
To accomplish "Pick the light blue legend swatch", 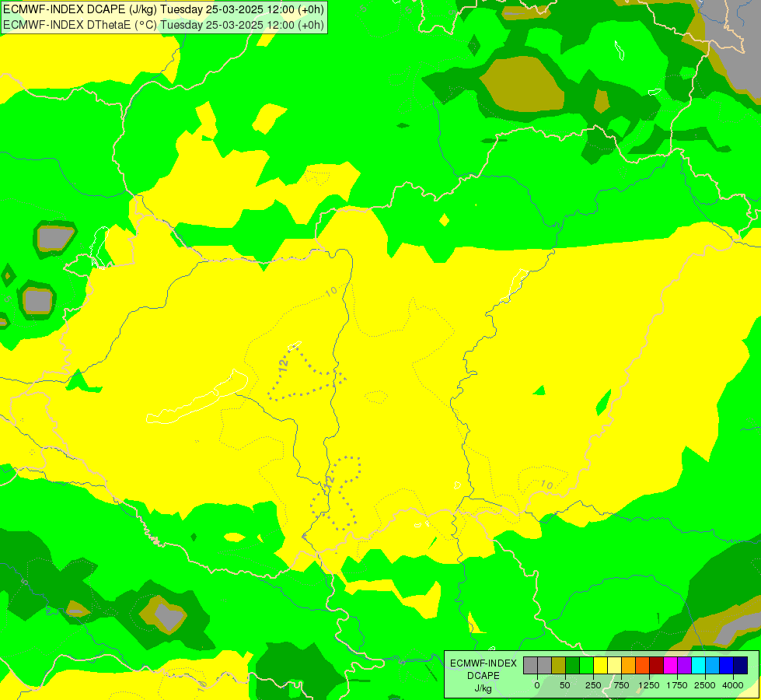I will 713,665.
